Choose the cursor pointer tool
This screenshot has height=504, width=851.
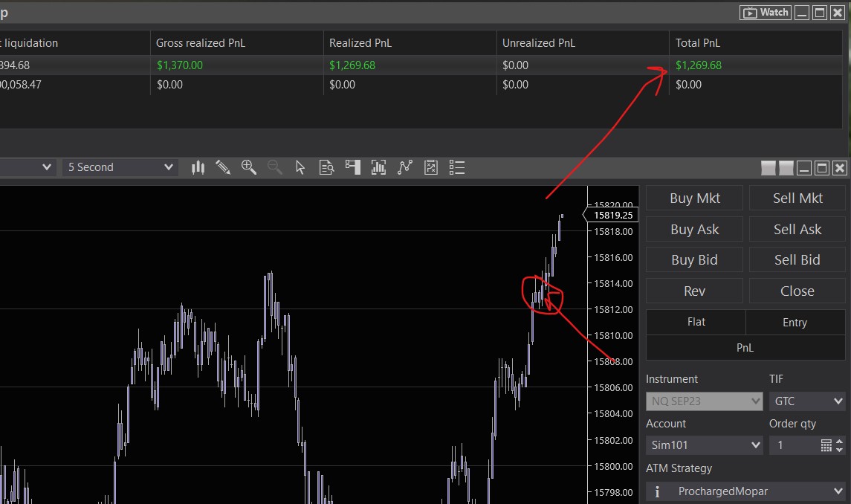(x=300, y=167)
